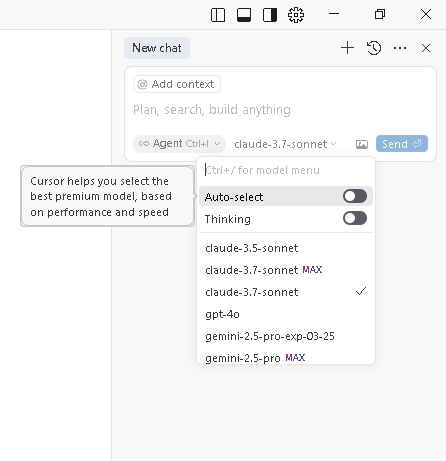Expand the claude-3.7-sonnet model selector
Viewport: 446px width, 461px height.
click(285, 144)
